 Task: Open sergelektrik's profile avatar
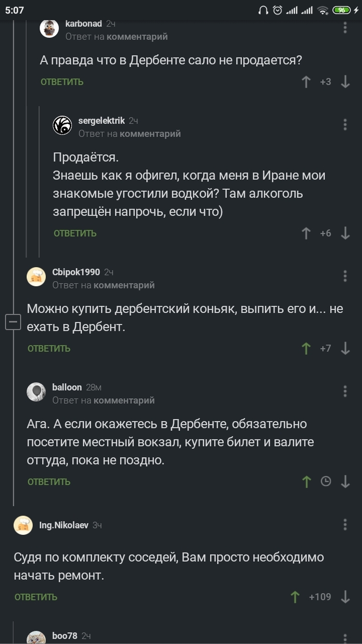point(63,125)
